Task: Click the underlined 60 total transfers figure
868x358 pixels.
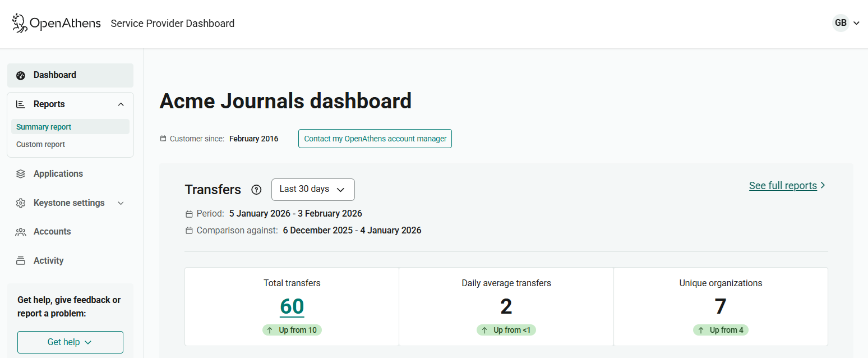Action: click(x=292, y=306)
